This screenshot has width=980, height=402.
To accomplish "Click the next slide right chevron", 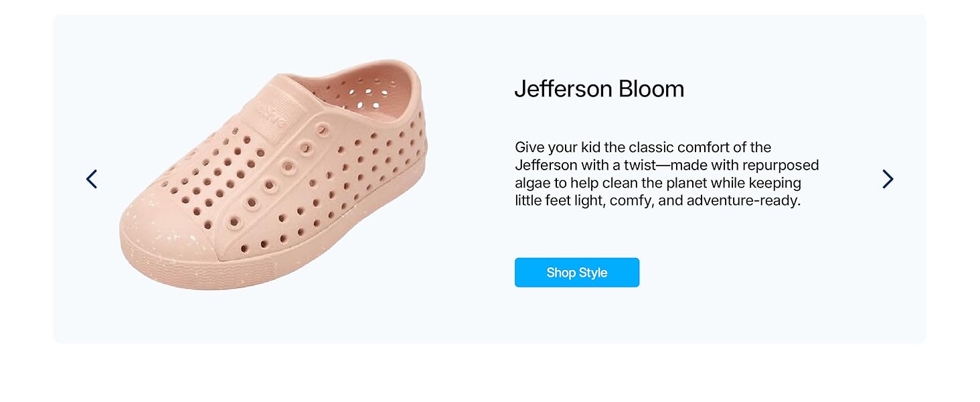I will click(x=888, y=179).
